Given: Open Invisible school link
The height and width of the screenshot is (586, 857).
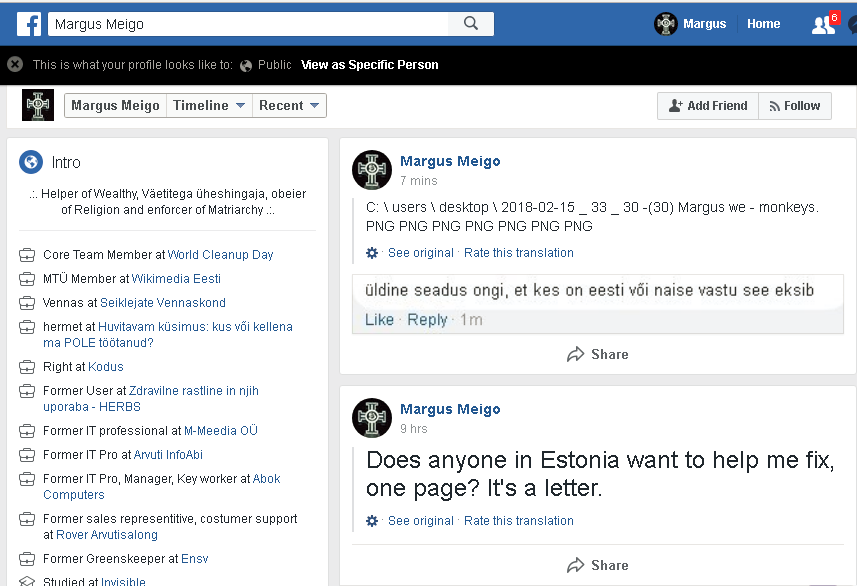Looking at the screenshot, I should point(124,581).
